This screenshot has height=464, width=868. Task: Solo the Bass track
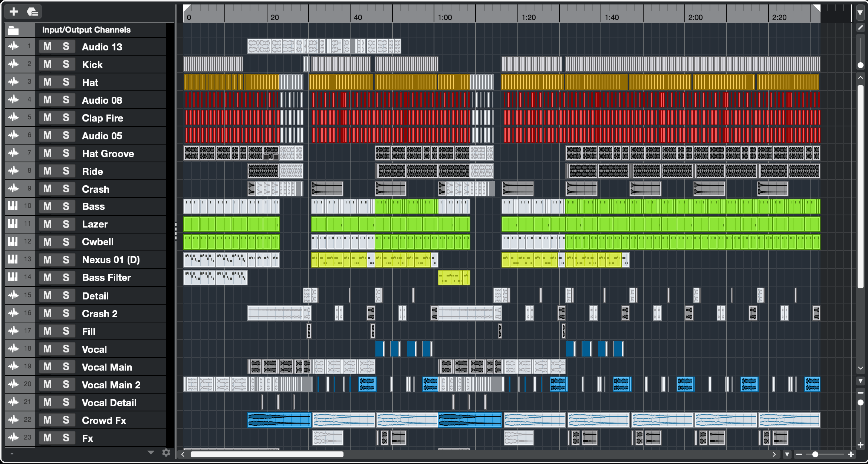click(x=66, y=206)
